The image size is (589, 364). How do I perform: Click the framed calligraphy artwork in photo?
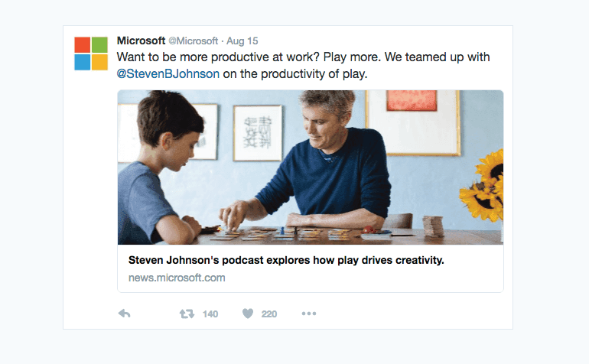point(257,132)
